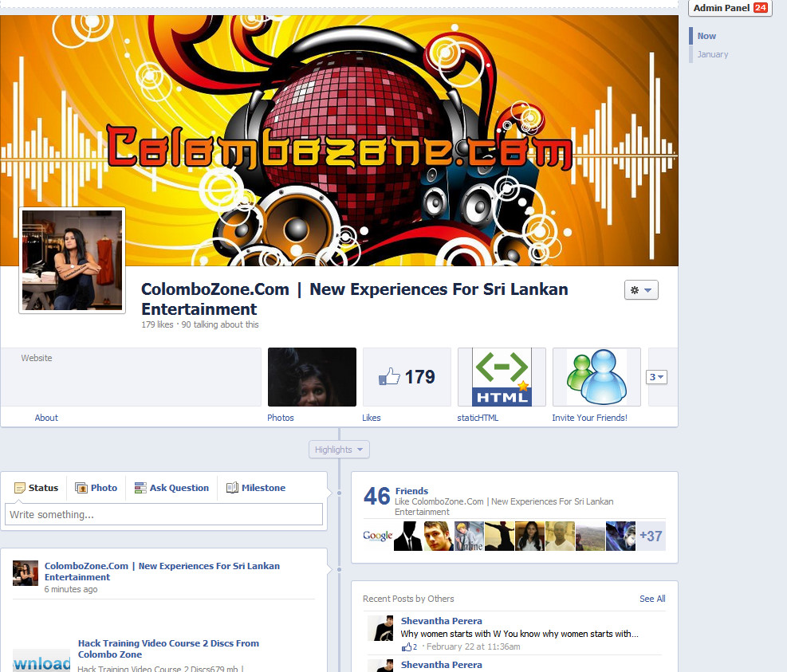This screenshot has width=787, height=672.
Task: Click the Photo tab picture icon
Action: (x=81, y=488)
